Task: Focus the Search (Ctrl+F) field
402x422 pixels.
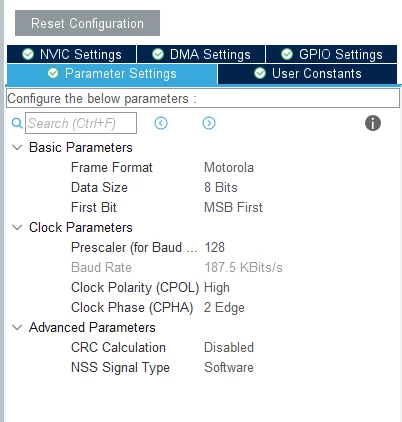Action: (81, 123)
